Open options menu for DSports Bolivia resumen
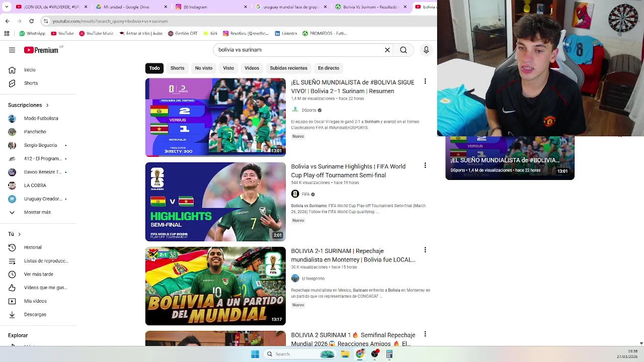The width and height of the screenshot is (644, 362). click(425, 81)
